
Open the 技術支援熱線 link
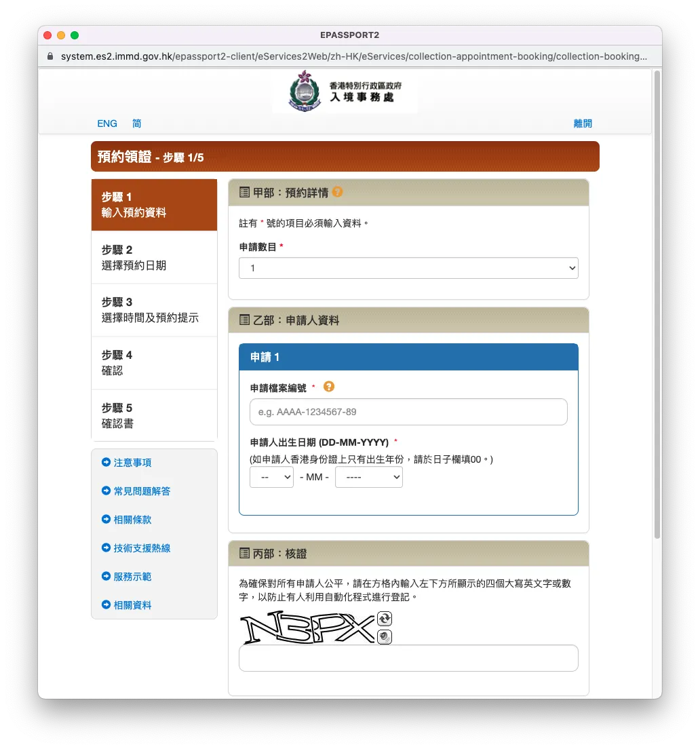(142, 548)
